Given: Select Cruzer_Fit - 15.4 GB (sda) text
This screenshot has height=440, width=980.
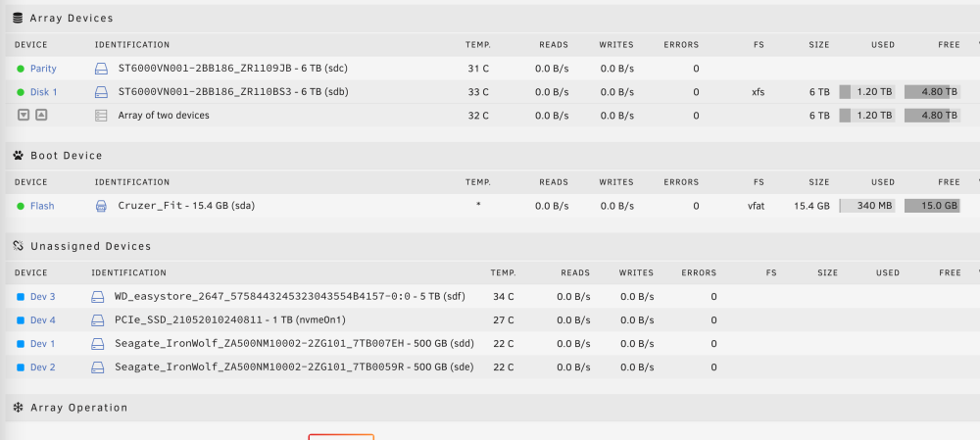Looking at the screenshot, I should (x=186, y=206).
